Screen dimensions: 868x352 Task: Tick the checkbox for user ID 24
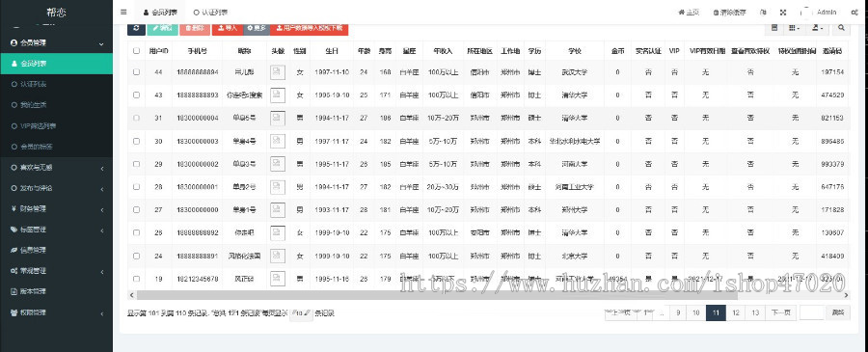[136, 257]
